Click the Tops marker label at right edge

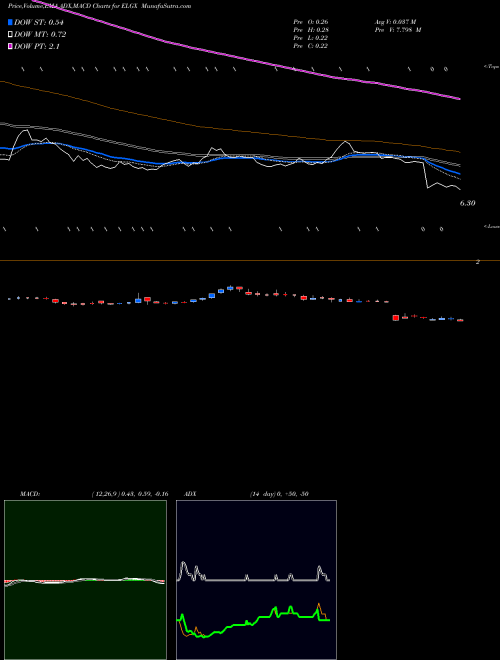coord(491,67)
